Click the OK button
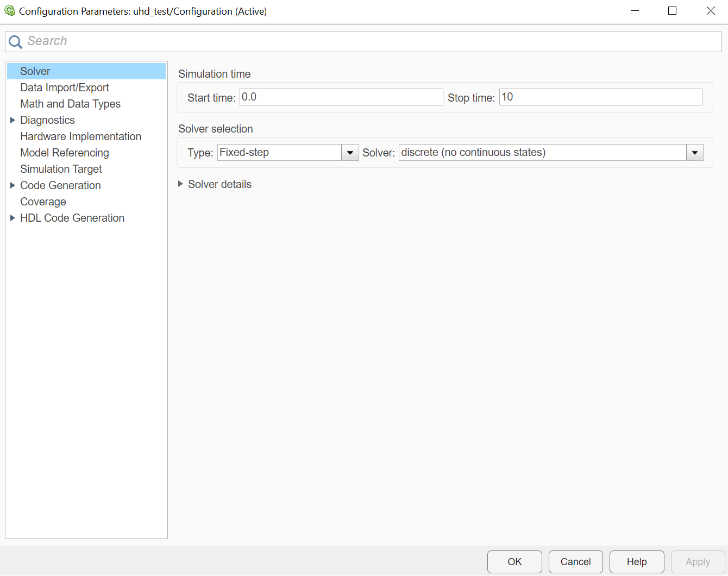Screen dimensions: 728x576 [x=514, y=562]
